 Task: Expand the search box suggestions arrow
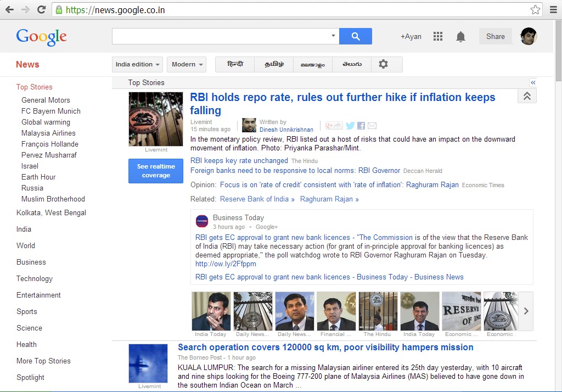point(333,36)
